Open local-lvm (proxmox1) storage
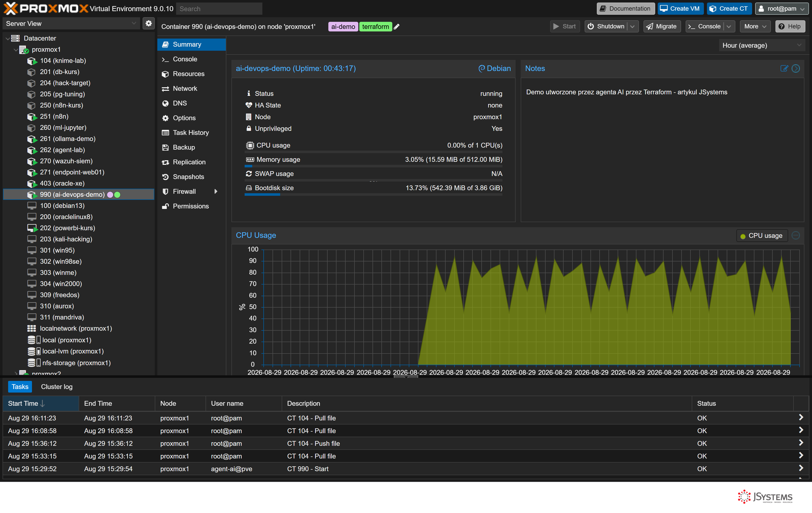Image resolution: width=812 pixels, height=513 pixels. [x=73, y=351]
